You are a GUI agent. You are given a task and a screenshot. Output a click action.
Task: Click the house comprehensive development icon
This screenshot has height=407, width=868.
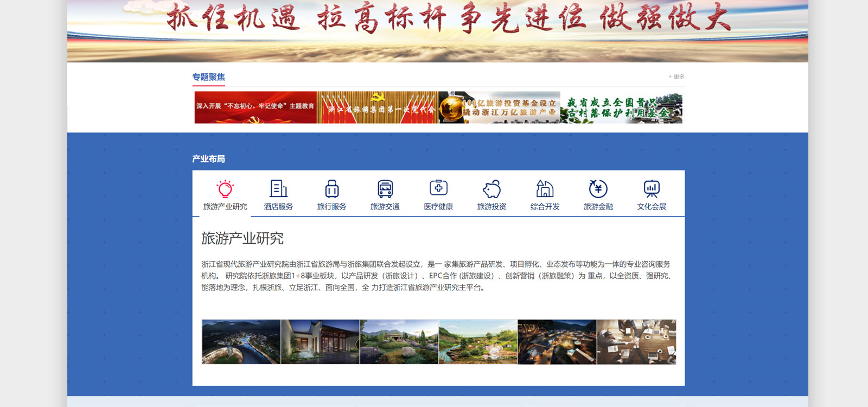click(545, 189)
